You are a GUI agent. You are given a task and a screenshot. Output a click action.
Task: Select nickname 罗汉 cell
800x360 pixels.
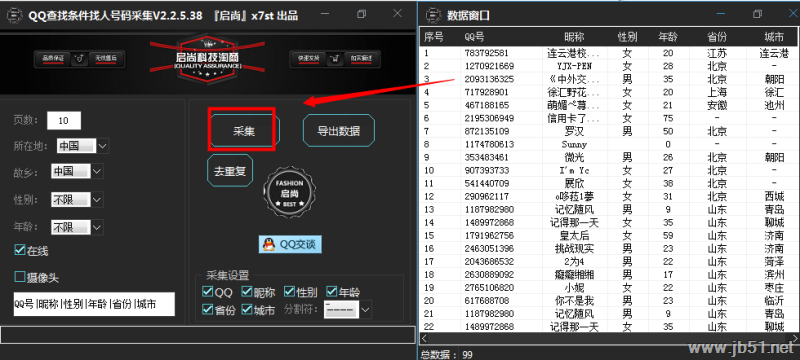(574, 132)
